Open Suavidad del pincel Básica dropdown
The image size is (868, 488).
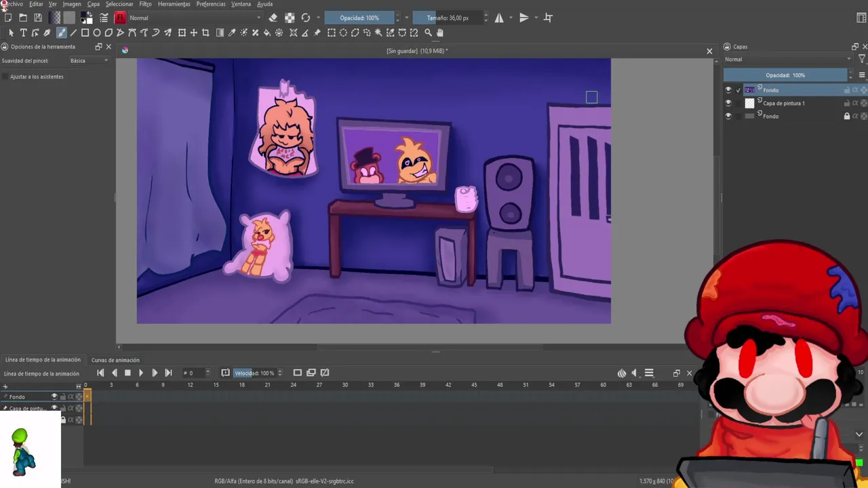click(89, 61)
